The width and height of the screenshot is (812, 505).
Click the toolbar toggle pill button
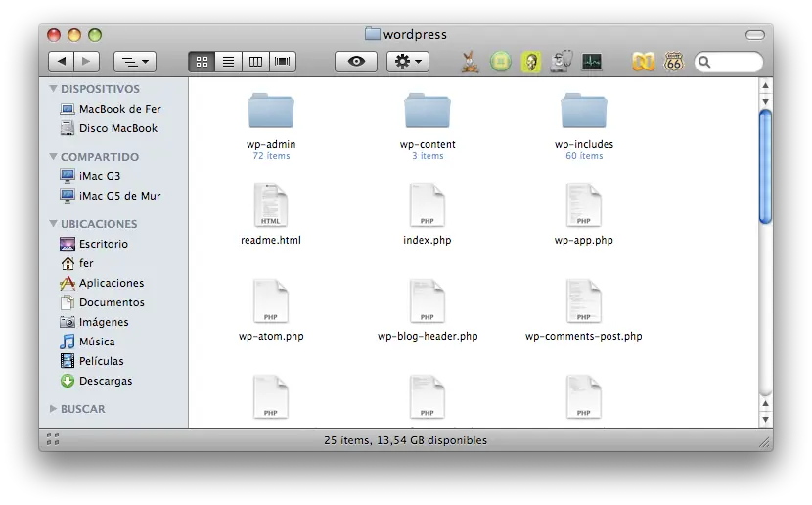[754, 35]
